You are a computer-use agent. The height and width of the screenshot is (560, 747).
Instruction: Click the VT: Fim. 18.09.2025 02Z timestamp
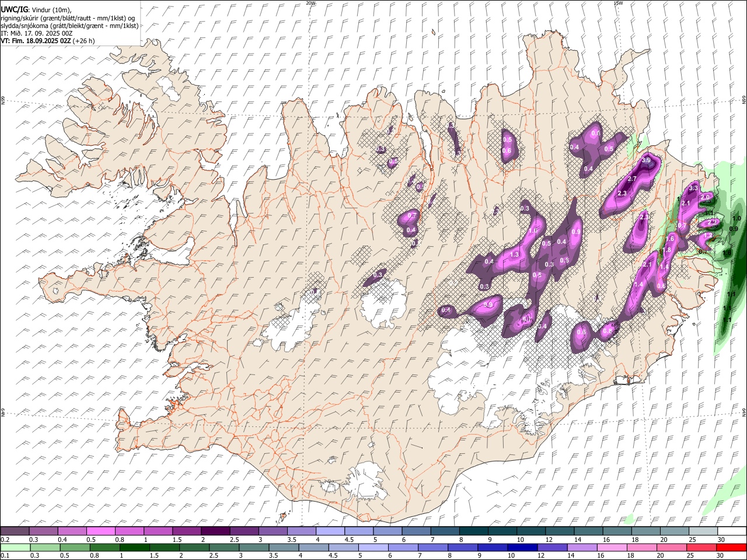36,41
